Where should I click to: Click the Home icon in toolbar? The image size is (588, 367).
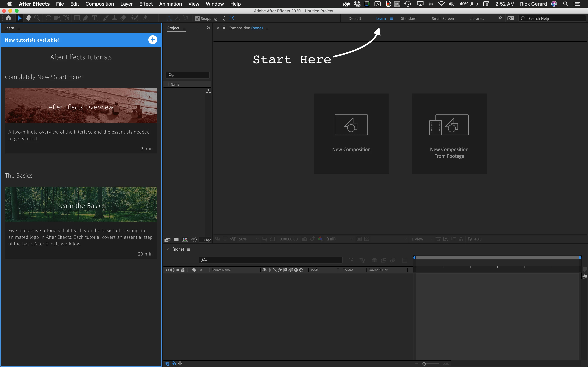(x=9, y=18)
